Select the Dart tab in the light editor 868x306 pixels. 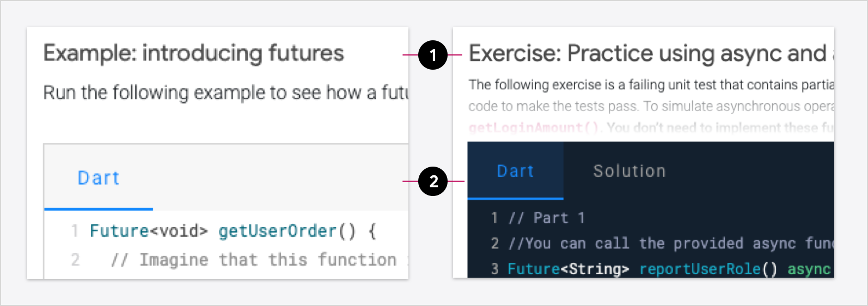coord(99,178)
